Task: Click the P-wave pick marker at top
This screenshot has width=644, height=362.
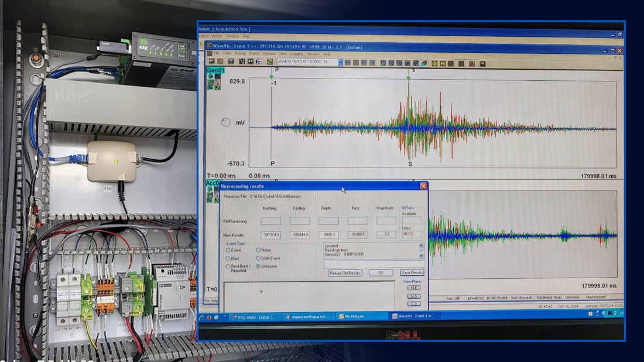Action: coord(272,76)
